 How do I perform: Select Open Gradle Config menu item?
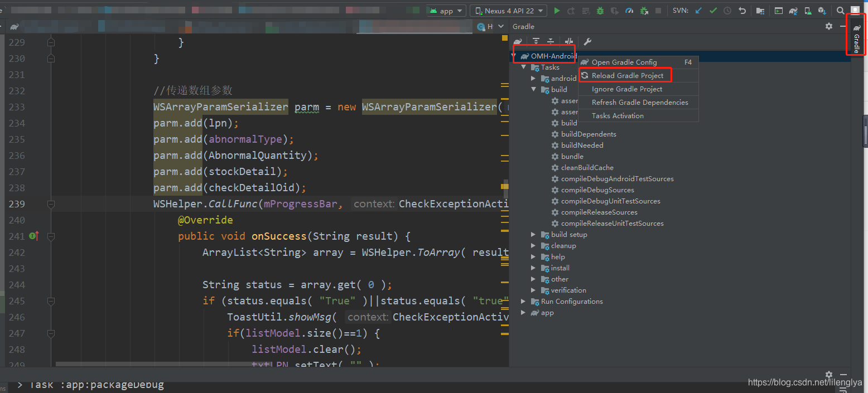638,62
